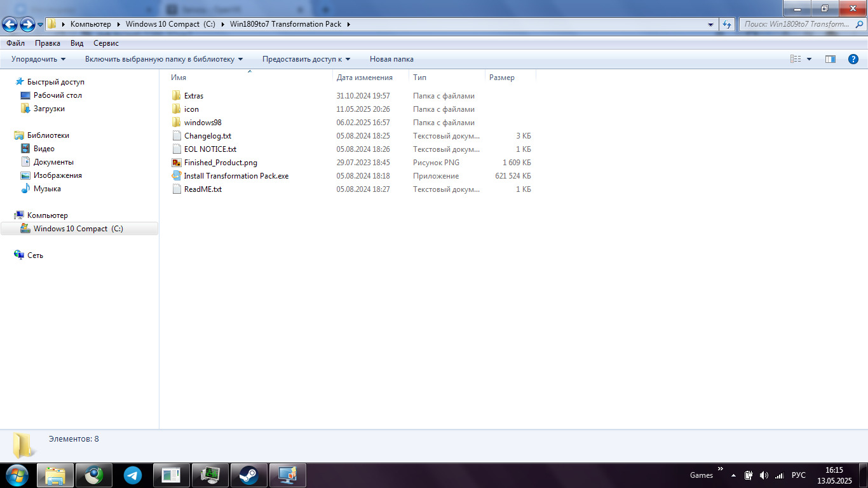Select Сеть in navigation pane
Image resolution: width=868 pixels, height=488 pixels.
(35, 255)
